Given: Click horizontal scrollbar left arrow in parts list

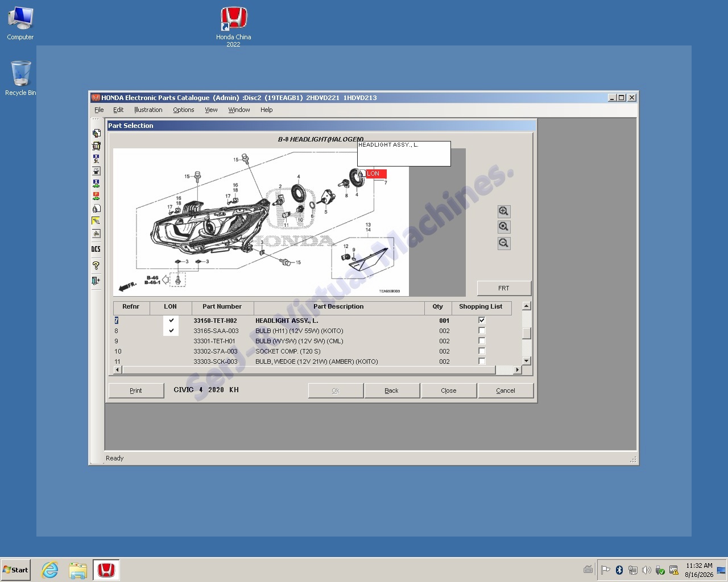Looking at the screenshot, I should (118, 370).
